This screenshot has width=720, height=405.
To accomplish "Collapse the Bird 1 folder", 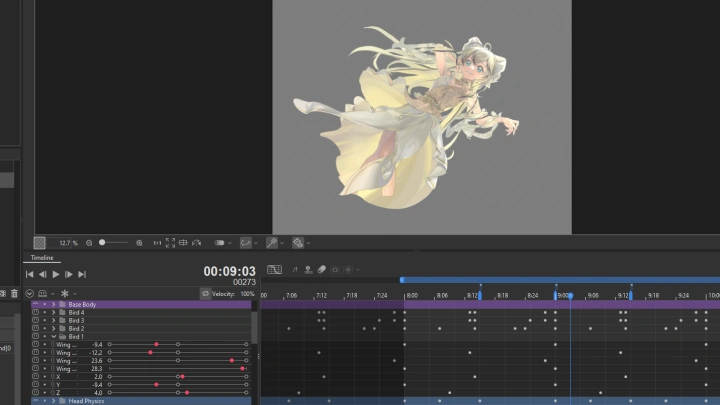I will (53, 336).
